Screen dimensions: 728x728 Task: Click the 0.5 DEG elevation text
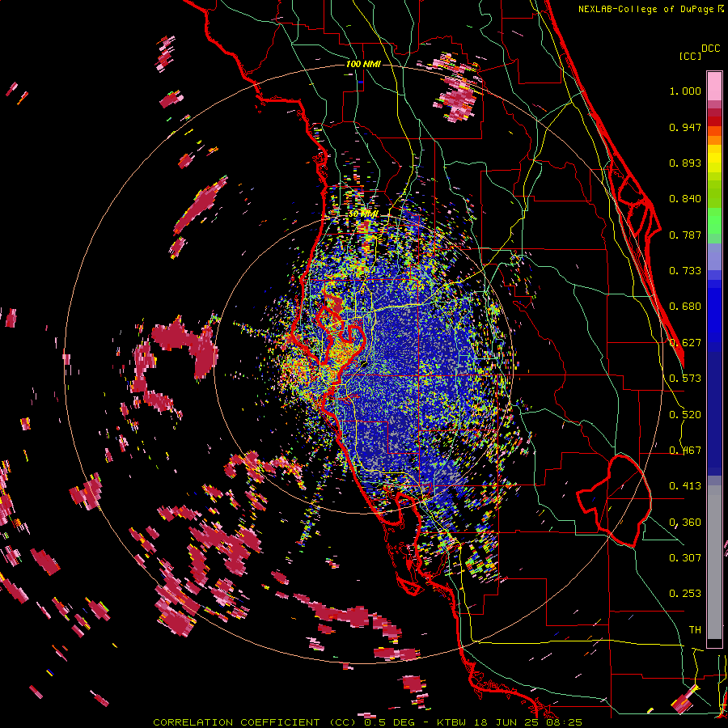point(391,722)
